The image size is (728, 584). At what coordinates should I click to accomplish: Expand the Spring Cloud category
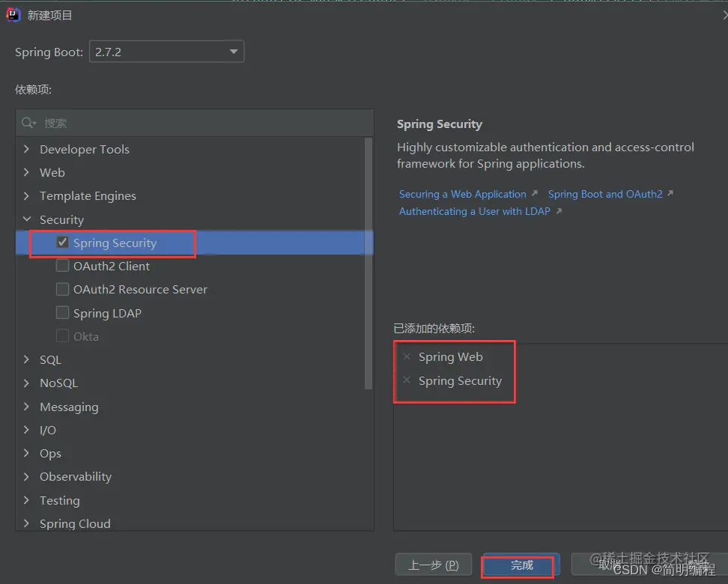(26, 523)
